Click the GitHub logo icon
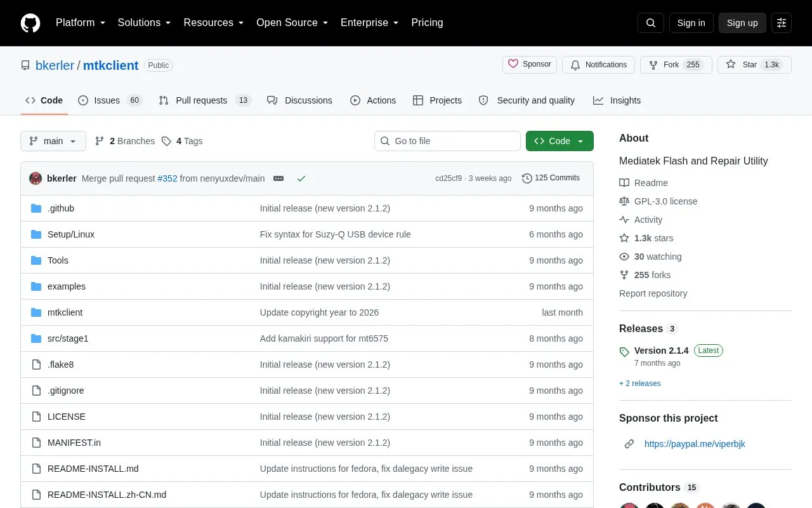The image size is (812, 508). (x=30, y=23)
